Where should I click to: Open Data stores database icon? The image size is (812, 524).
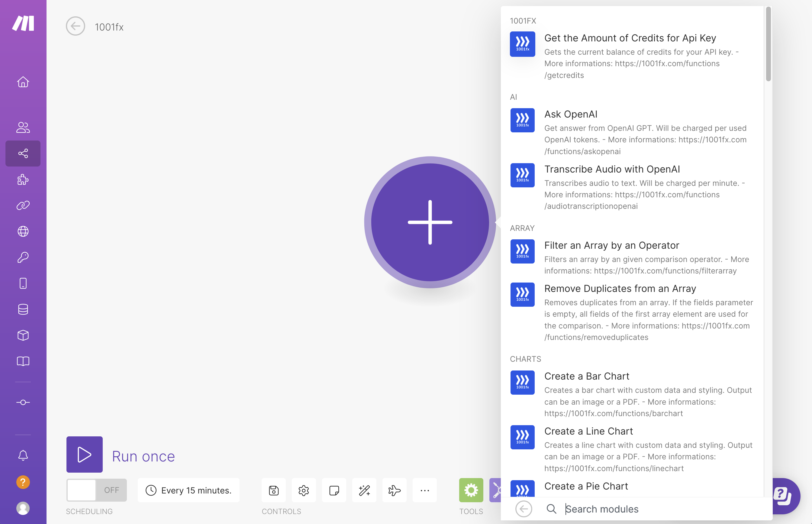tap(23, 309)
